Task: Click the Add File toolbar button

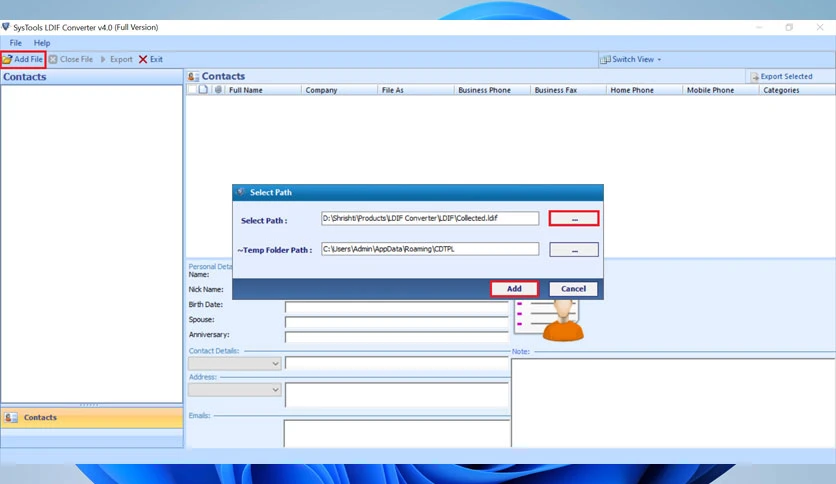Action: point(22,59)
